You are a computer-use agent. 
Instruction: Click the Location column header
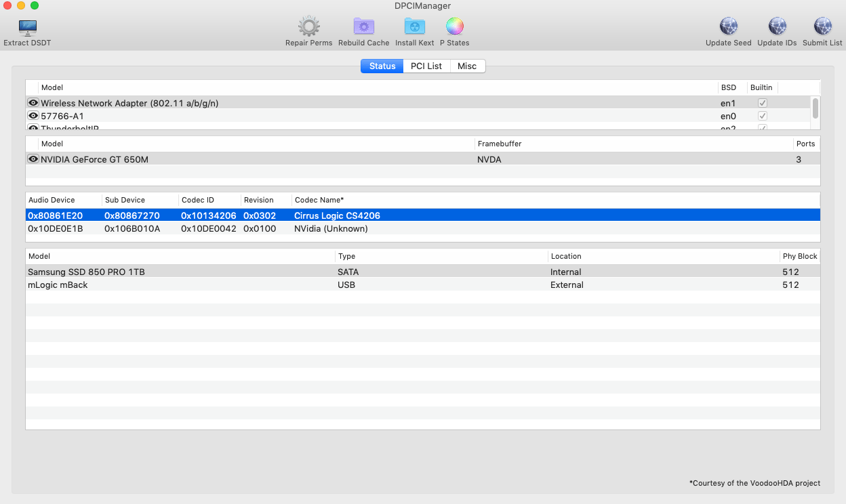click(664, 256)
